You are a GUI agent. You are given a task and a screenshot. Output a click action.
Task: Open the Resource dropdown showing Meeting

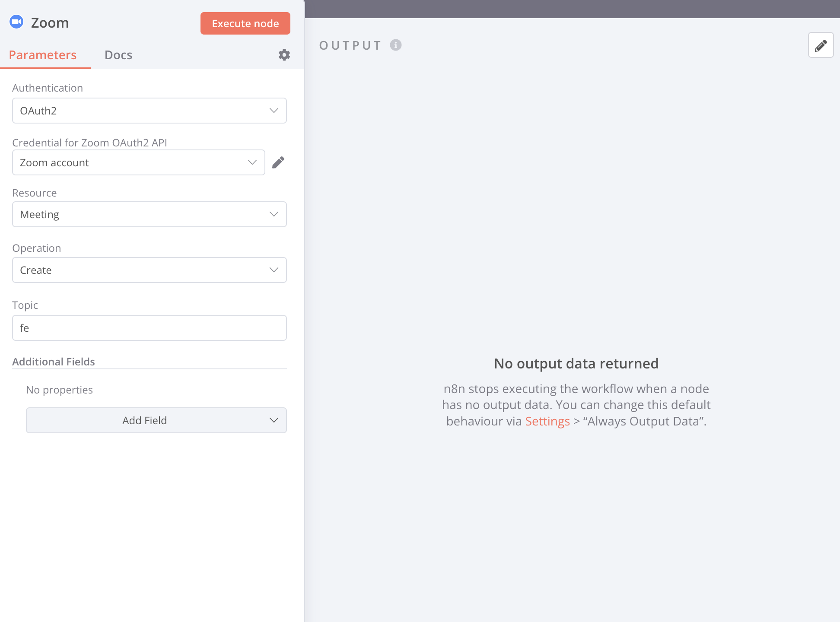click(150, 214)
